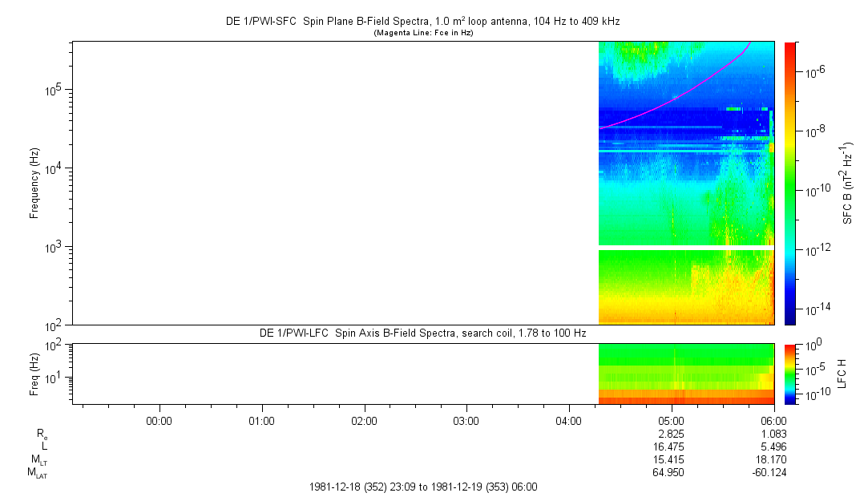Click the DE 1/PWI-LFC panel title

[x=422, y=333]
